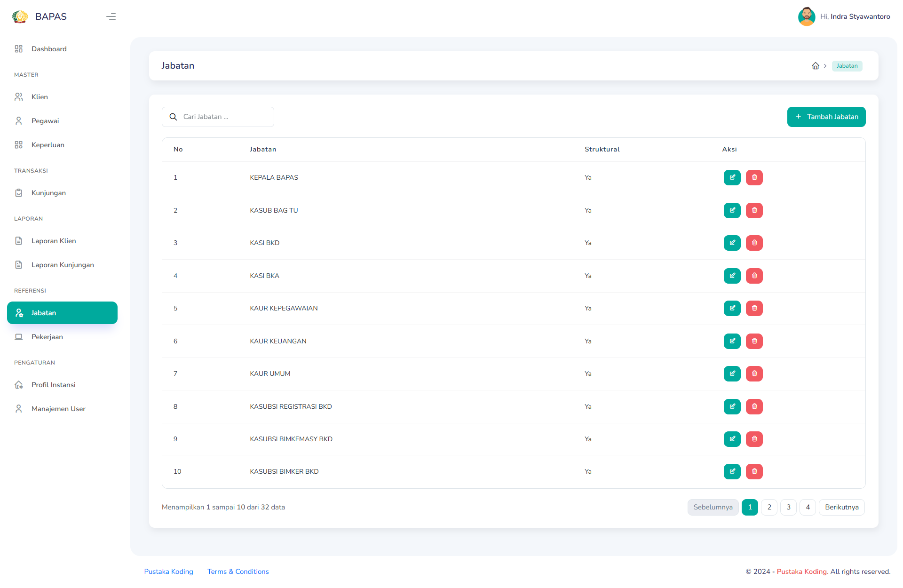Viewport: 903px width, 588px height.
Task: Click the Berikutnya pagination control
Action: pos(842,507)
